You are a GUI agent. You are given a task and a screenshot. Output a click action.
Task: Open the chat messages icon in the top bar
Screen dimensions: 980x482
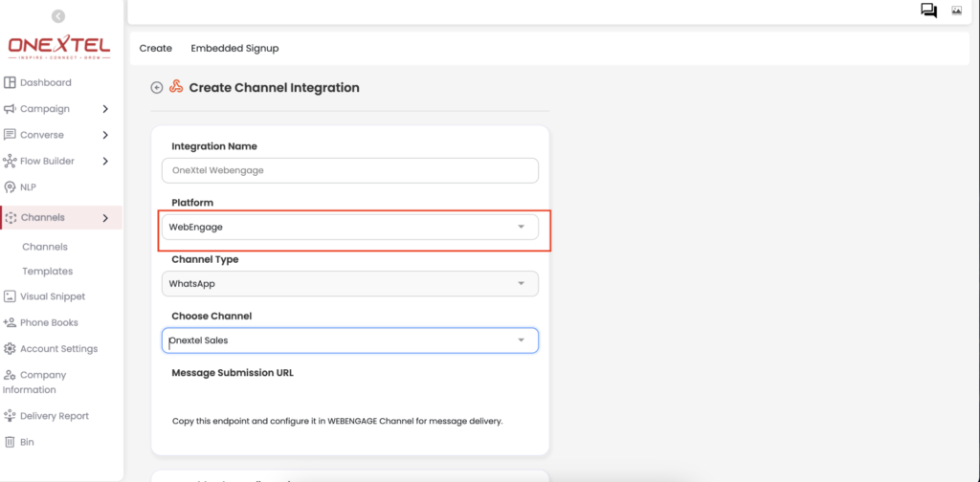[928, 11]
